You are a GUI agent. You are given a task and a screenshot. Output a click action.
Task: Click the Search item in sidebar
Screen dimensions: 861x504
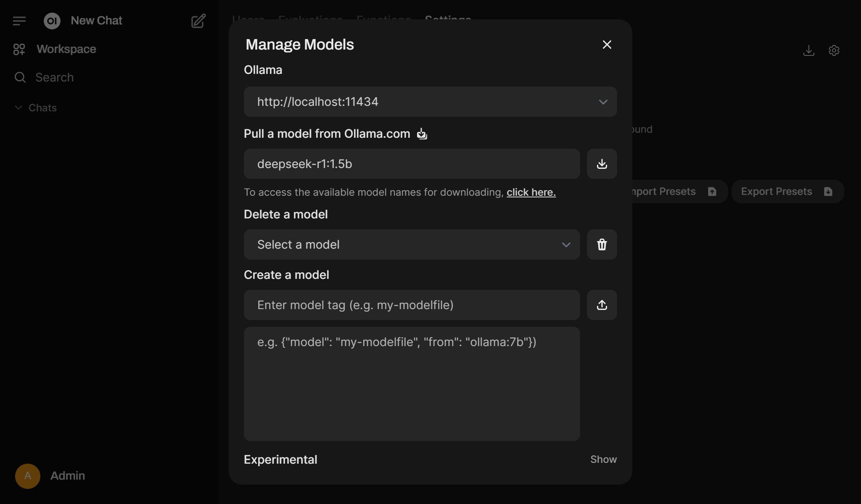(x=54, y=78)
